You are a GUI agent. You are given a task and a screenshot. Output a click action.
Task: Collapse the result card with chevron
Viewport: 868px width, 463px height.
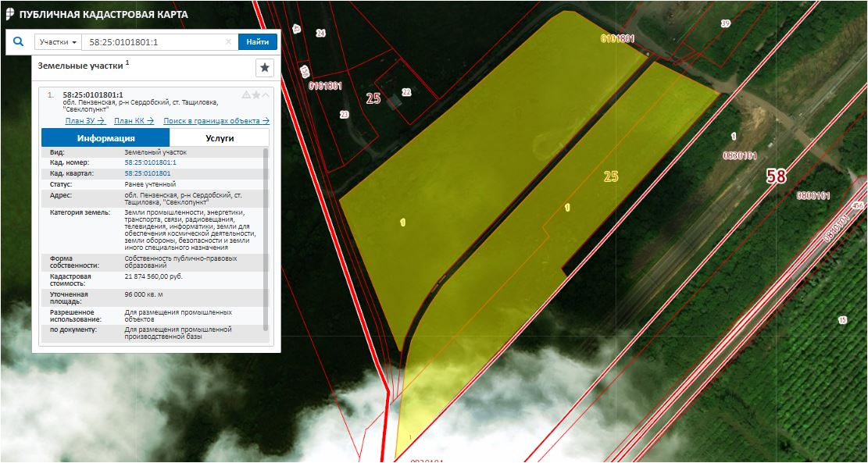(266, 94)
